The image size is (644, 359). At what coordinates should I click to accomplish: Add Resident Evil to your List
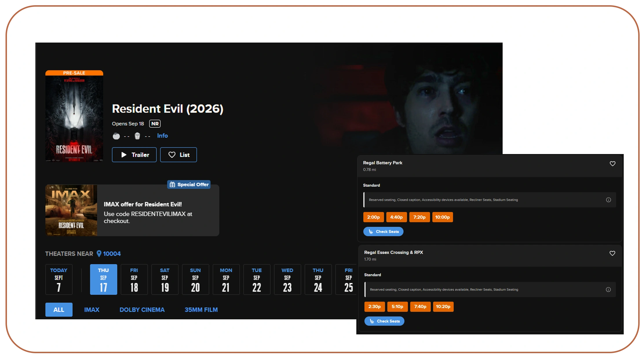[x=178, y=155]
